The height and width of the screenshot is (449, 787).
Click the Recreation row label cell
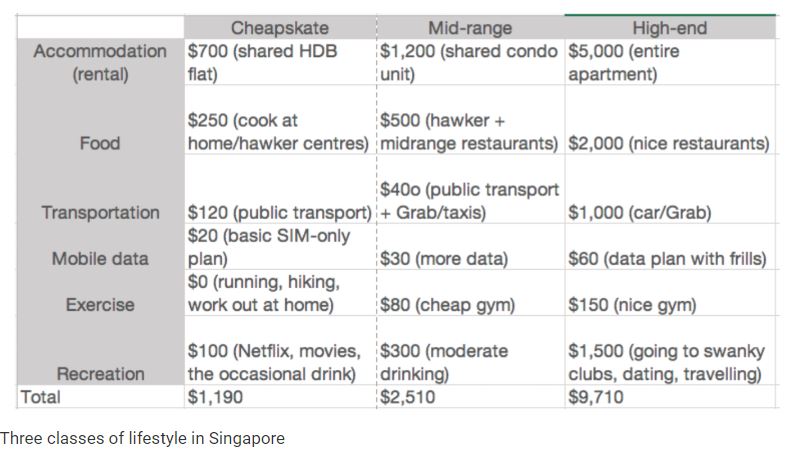point(100,351)
